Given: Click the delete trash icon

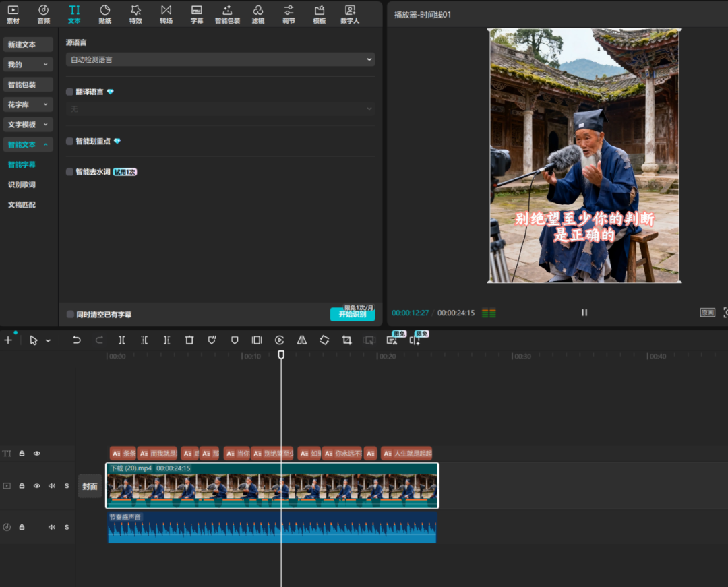Looking at the screenshot, I should pyautogui.click(x=189, y=340).
